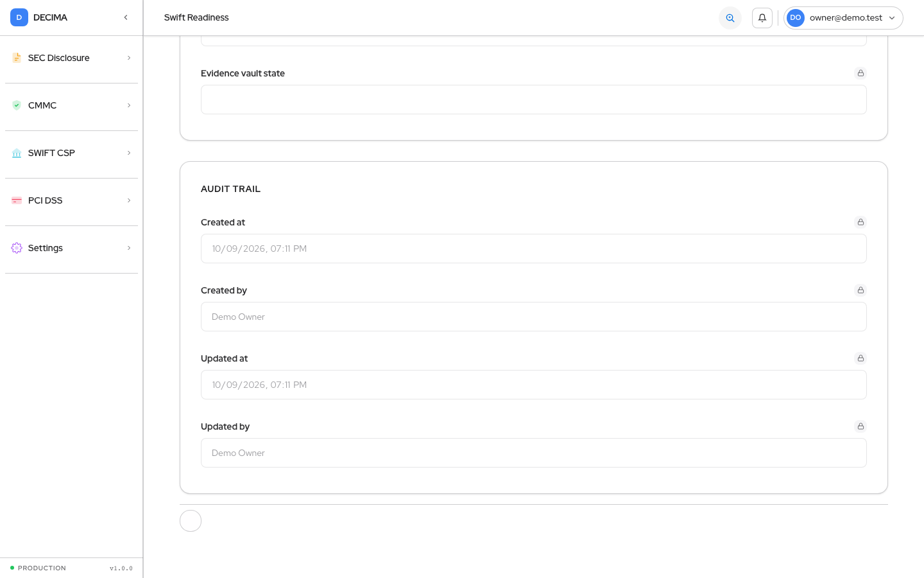Screen dimensions: 924x578
Task: Click lock icon beside Created by
Action: [x=860, y=290]
